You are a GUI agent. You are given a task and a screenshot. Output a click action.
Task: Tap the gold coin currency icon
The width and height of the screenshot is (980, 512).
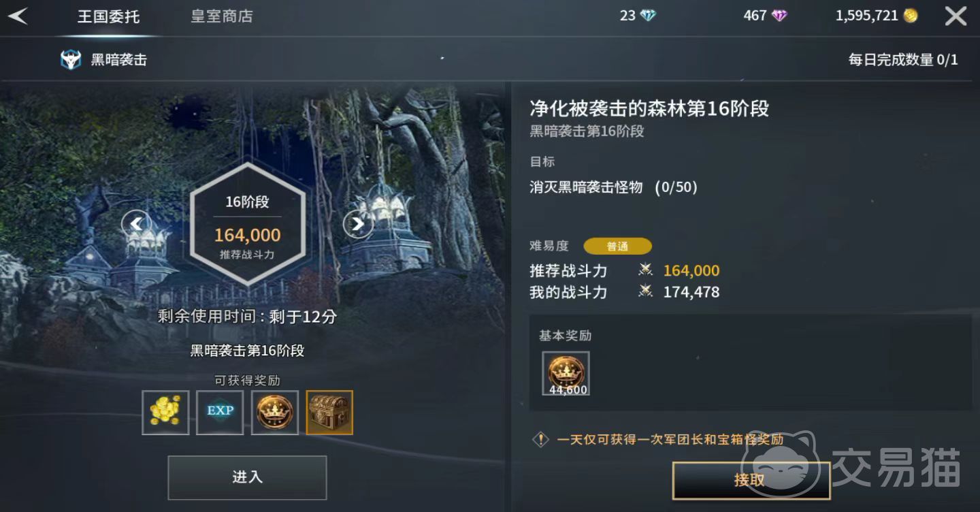tap(910, 16)
